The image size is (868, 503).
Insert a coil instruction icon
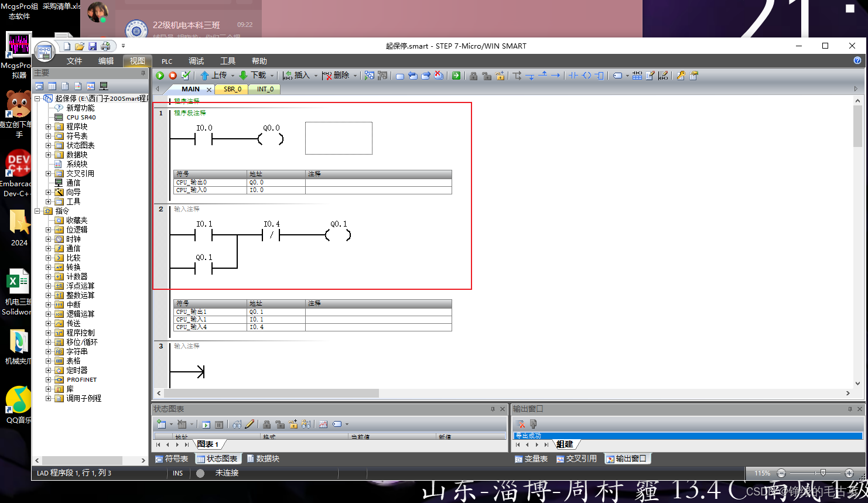[x=586, y=76]
